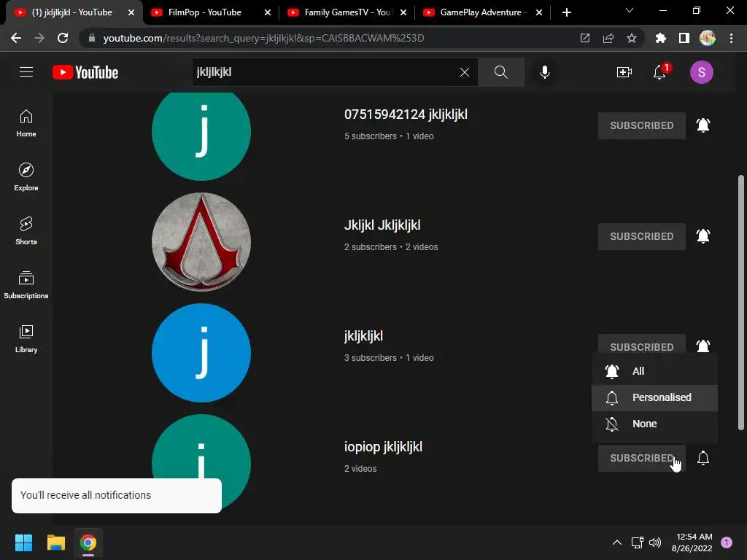Open the Assassin's Creed logo channel avatar
Screen dimensions: 747x560
pyautogui.click(x=201, y=242)
